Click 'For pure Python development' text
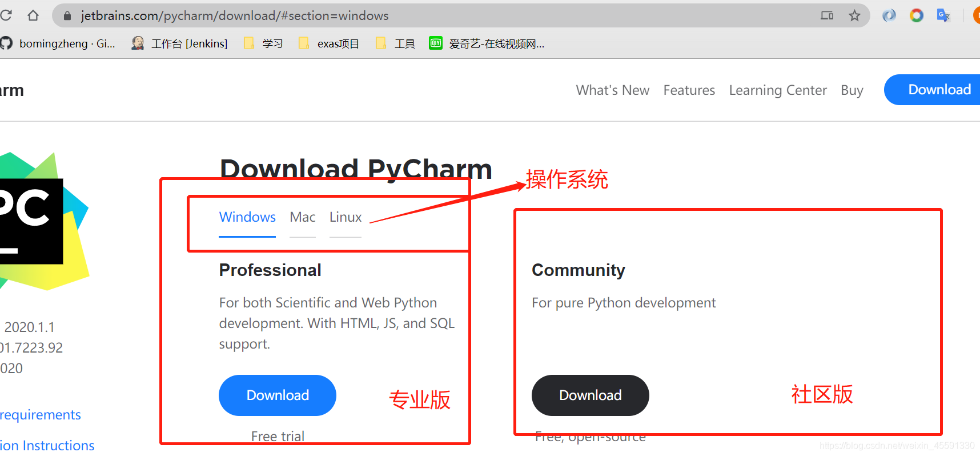The image size is (980, 456). (624, 303)
